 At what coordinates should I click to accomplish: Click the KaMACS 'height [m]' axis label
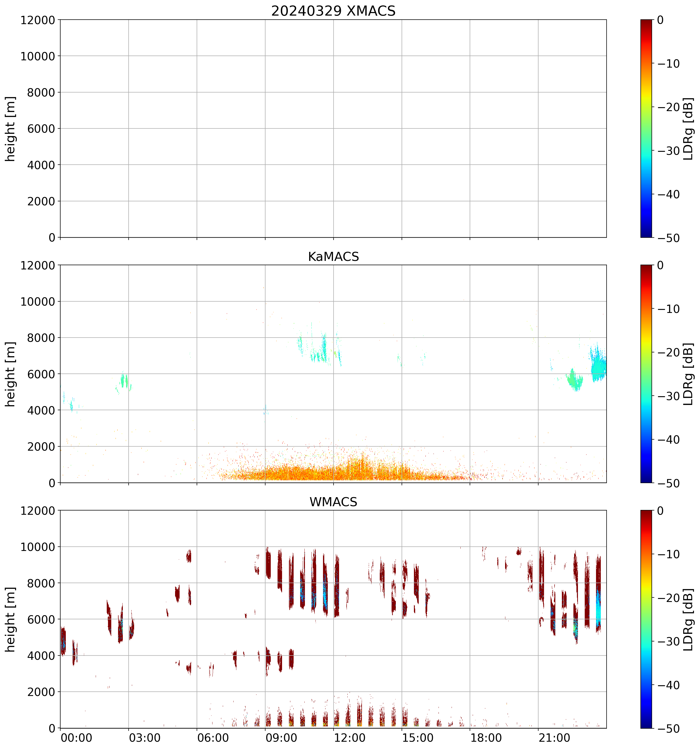(x=11, y=374)
